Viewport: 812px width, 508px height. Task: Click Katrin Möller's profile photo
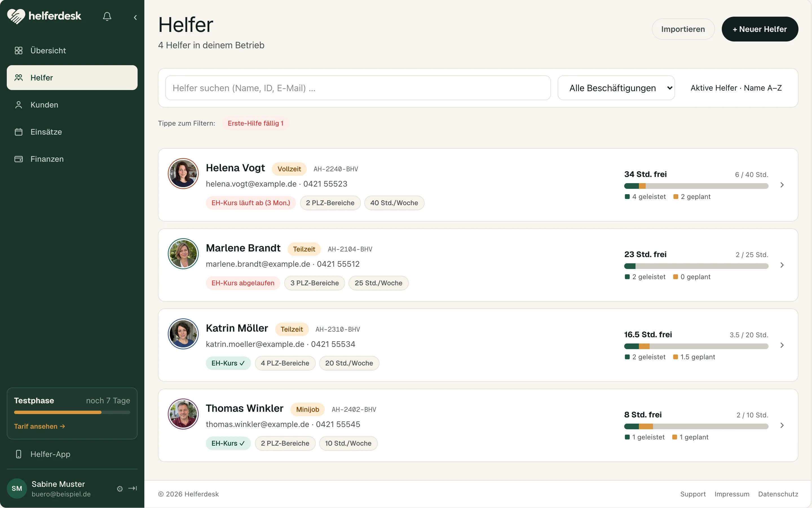point(183,334)
